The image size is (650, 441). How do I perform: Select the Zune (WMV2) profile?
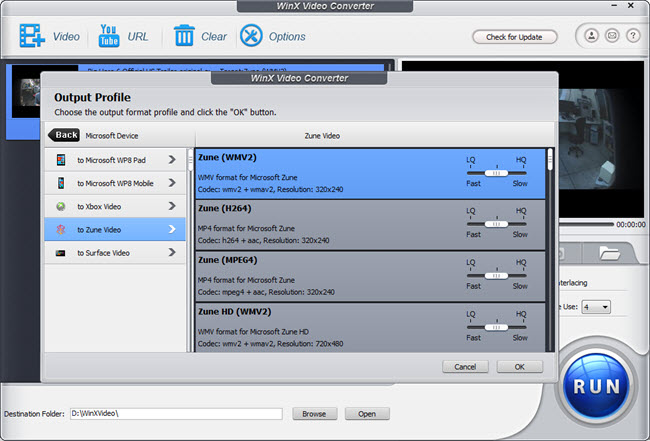point(371,174)
